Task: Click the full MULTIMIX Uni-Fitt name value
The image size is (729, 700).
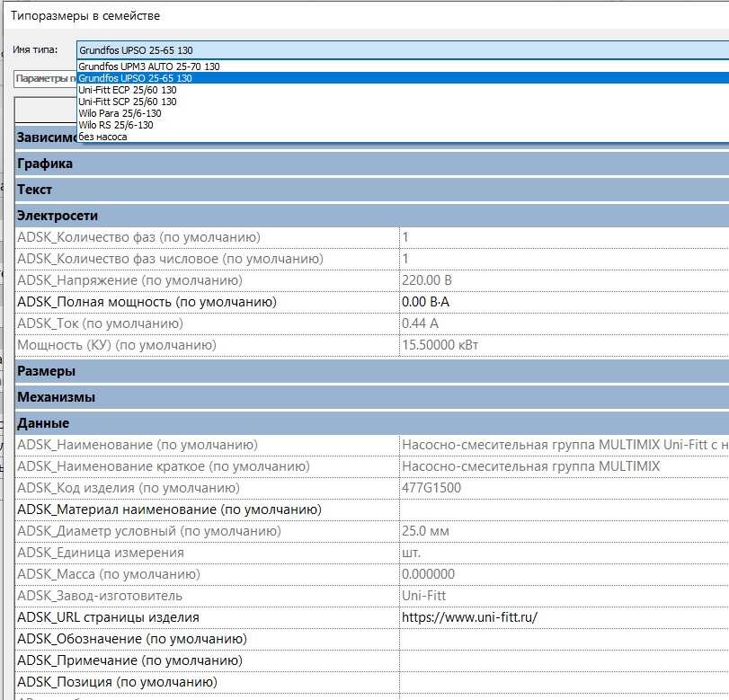Action: pos(565,445)
